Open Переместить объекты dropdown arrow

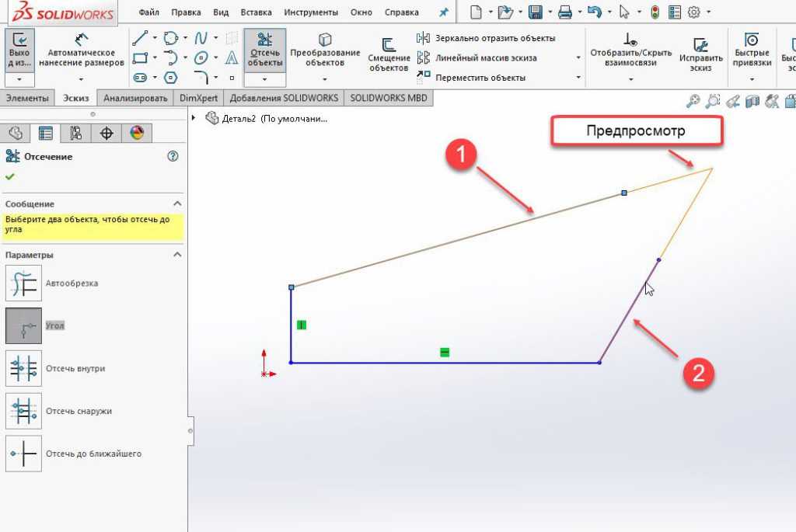click(x=578, y=78)
